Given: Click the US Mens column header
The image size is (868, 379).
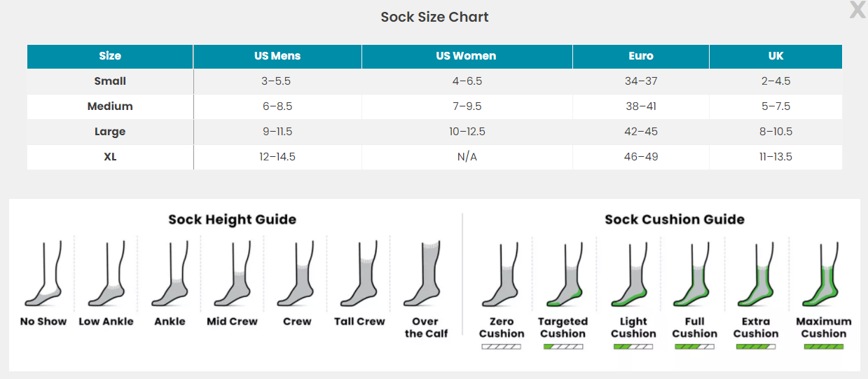Looking at the screenshot, I should tap(277, 56).
